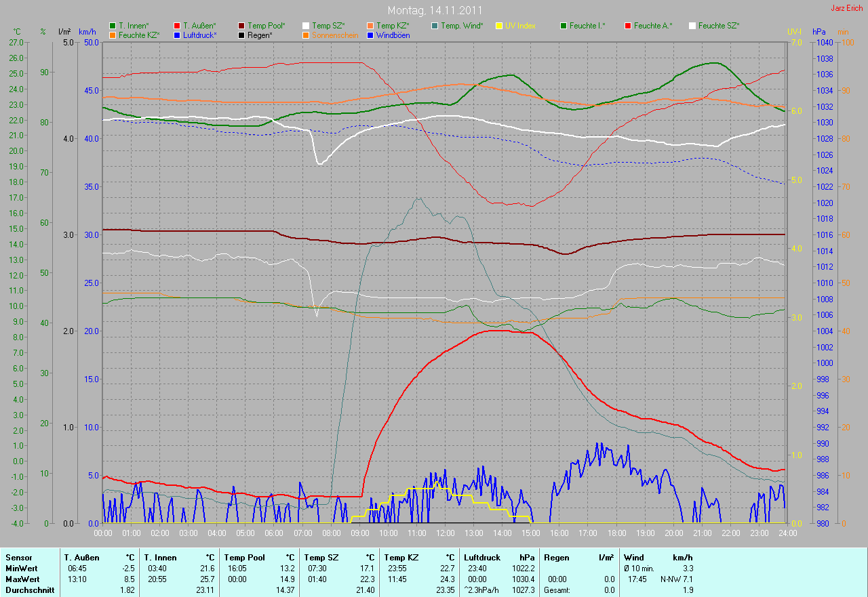Select the teal Temp. Wind* legend swatch
This screenshot has width=868, height=597.
point(435,26)
